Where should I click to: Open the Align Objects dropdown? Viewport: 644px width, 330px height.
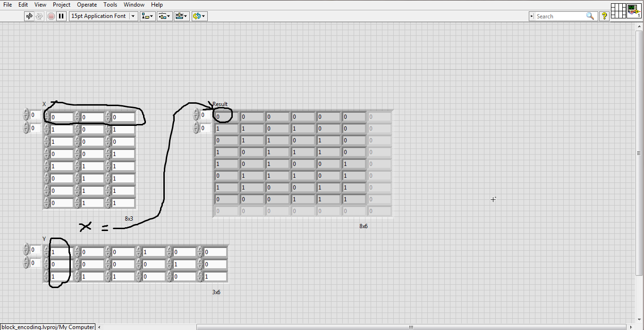point(147,16)
